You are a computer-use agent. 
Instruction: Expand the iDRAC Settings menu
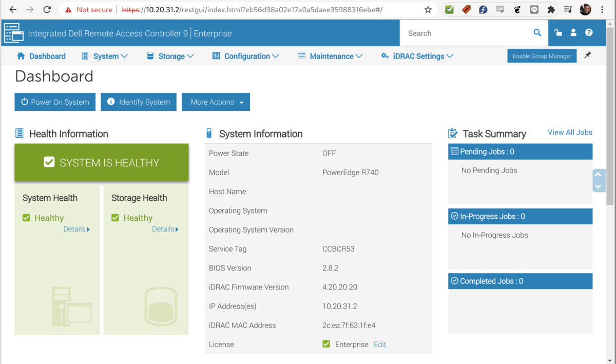(x=417, y=56)
